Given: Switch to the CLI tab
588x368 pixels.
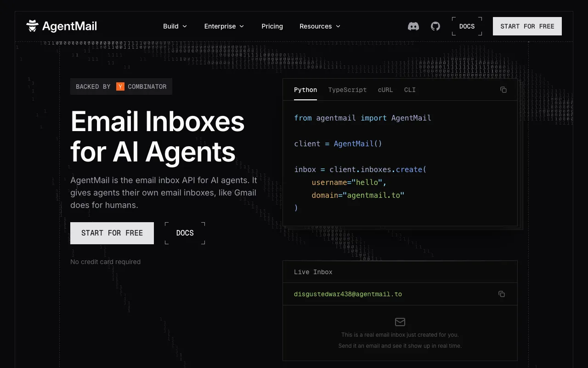Looking at the screenshot, I should click(410, 90).
